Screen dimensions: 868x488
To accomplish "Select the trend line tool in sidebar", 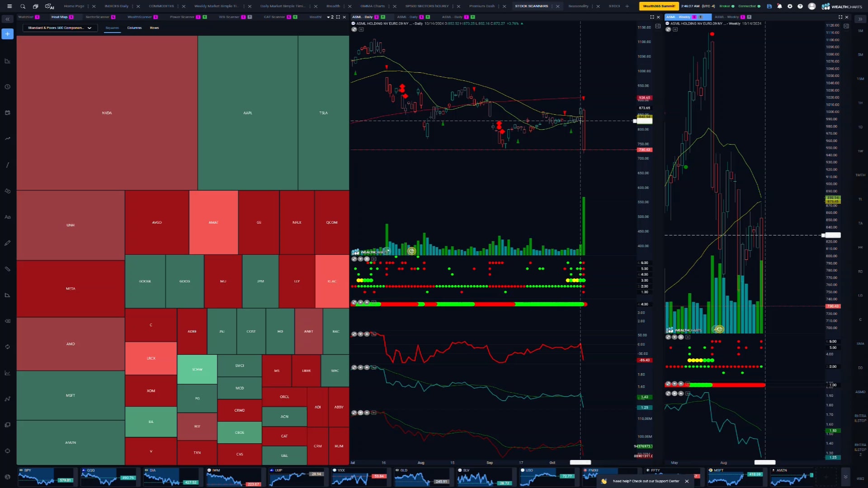I will click(x=8, y=139).
